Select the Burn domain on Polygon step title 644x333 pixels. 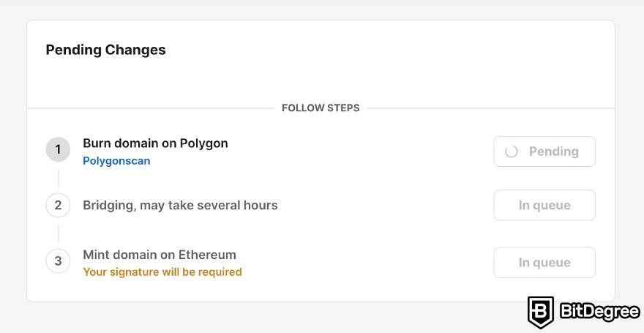tap(155, 143)
